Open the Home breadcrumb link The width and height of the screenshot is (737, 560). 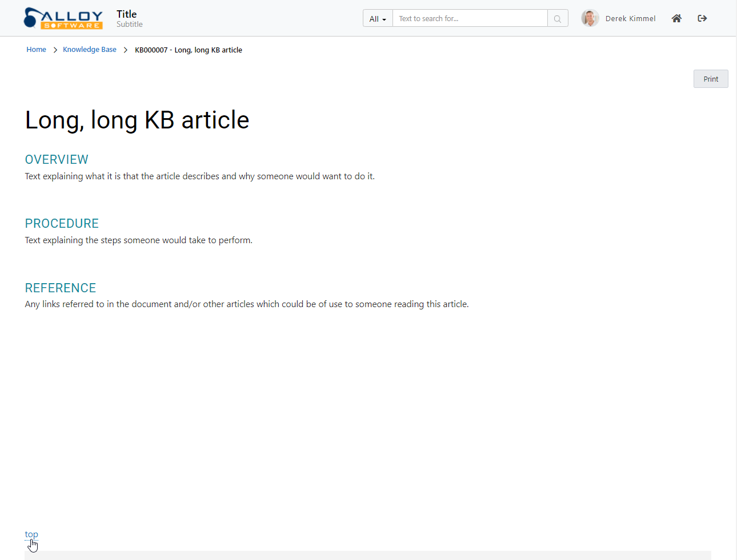36,50
